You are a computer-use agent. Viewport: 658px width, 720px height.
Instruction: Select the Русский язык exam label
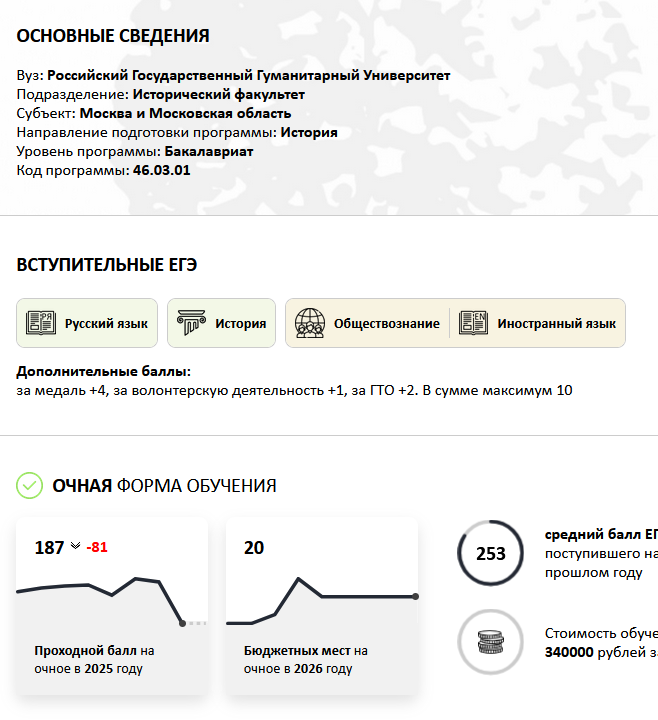click(x=106, y=324)
